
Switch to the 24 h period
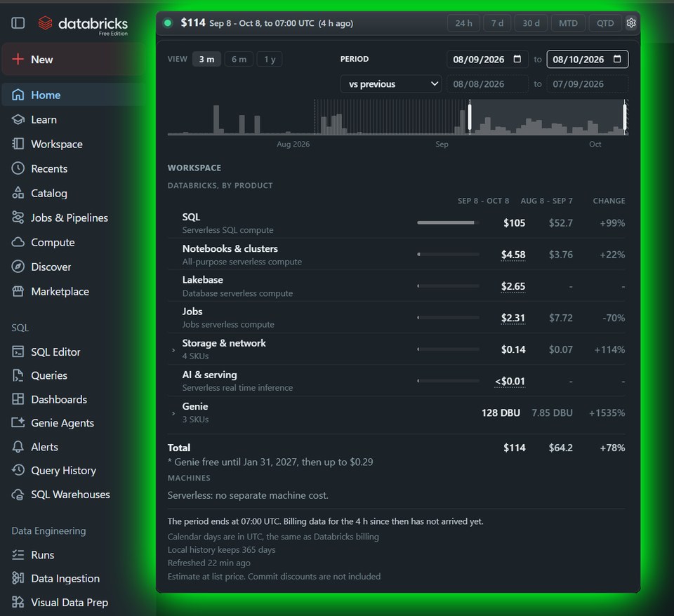point(463,23)
